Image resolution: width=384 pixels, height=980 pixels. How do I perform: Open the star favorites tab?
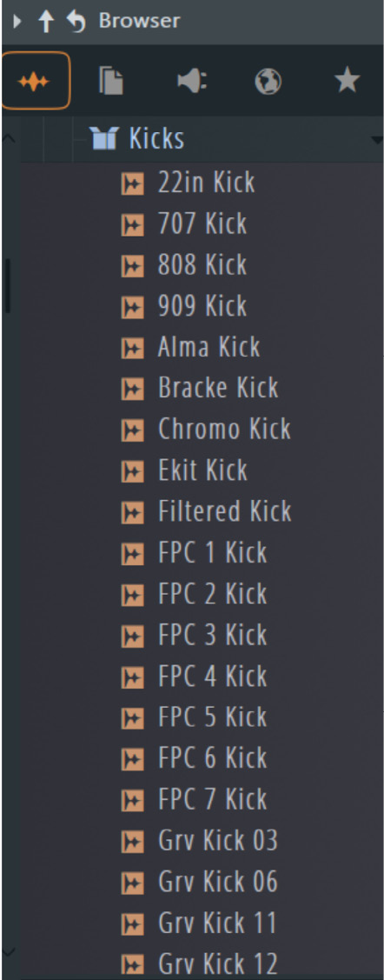347,81
